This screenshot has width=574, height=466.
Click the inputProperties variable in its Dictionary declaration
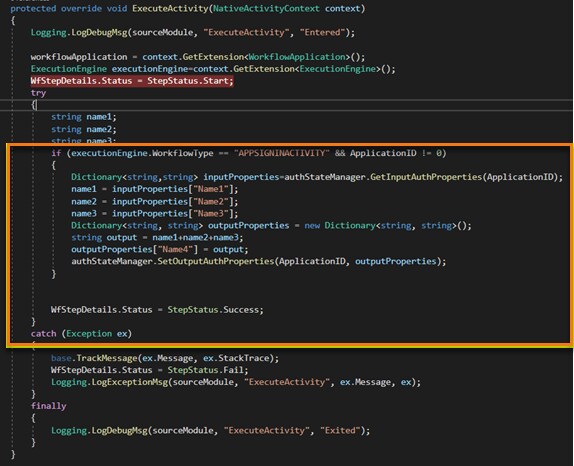(x=241, y=177)
